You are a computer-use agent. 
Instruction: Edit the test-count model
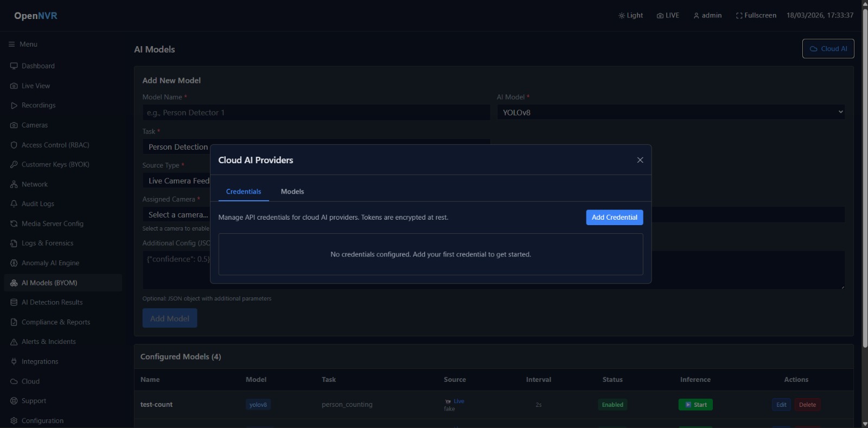click(x=781, y=405)
